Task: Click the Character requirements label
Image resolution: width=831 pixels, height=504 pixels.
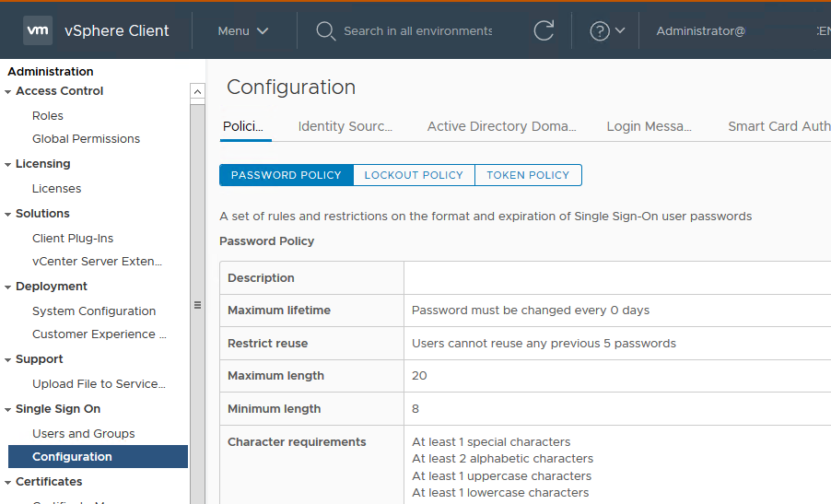Action: pyautogui.click(x=297, y=442)
